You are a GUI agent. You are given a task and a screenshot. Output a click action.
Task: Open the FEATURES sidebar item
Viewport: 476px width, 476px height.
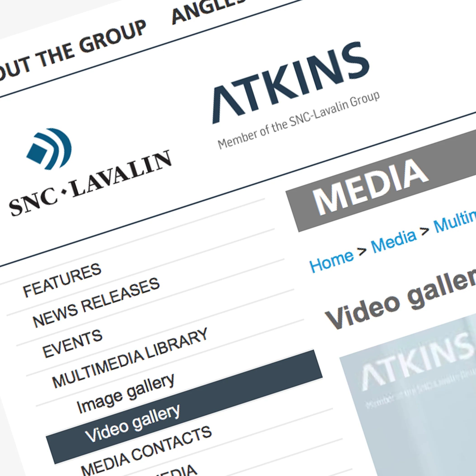tap(62, 280)
